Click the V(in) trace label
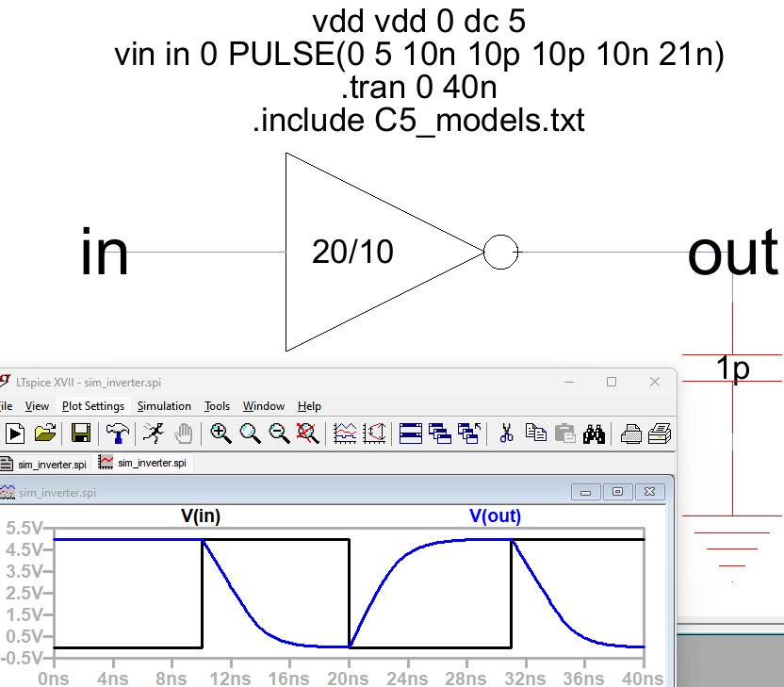This screenshot has height=687, width=784. coord(201,516)
